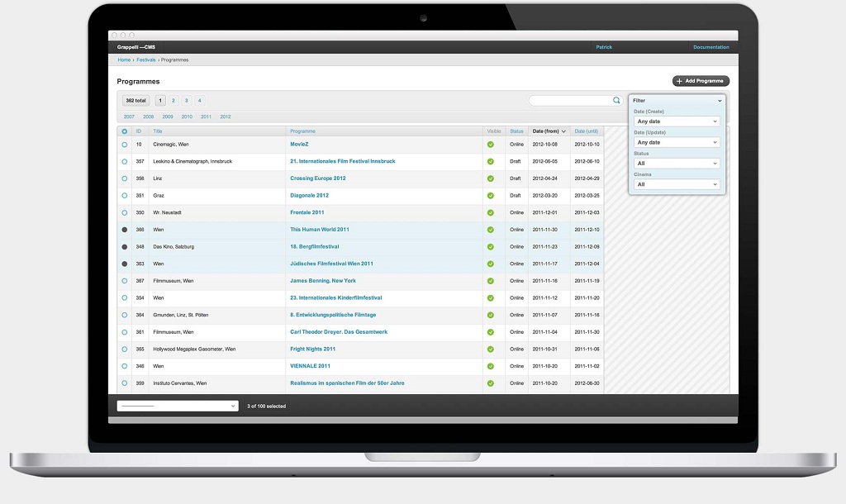846x504 pixels.
Task: Click visible checkmark icon for 18. Bergfilmfestival
Action: [491, 247]
